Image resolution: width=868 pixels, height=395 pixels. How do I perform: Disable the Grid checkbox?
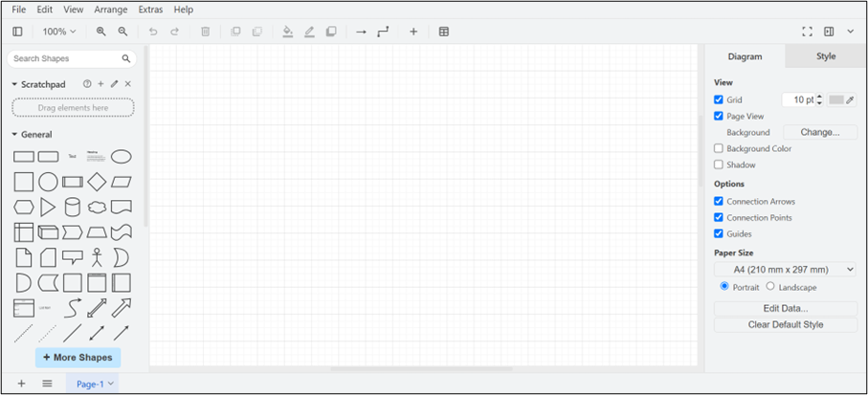pyautogui.click(x=719, y=99)
